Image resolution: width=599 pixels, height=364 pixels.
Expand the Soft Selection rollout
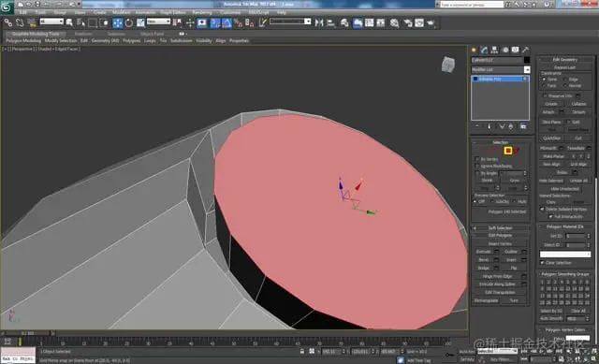pos(500,228)
